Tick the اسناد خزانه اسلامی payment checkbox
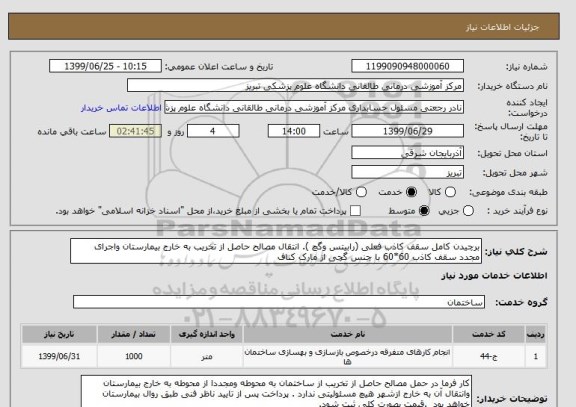The image size is (576, 407). (355, 211)
